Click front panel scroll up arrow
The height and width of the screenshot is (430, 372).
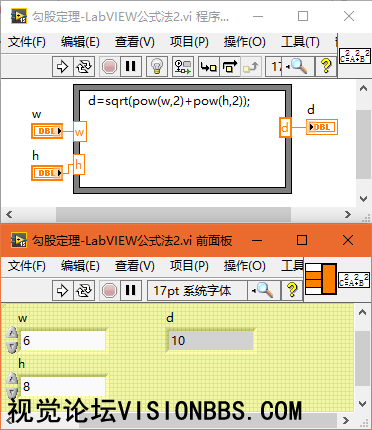coord(362,312)
